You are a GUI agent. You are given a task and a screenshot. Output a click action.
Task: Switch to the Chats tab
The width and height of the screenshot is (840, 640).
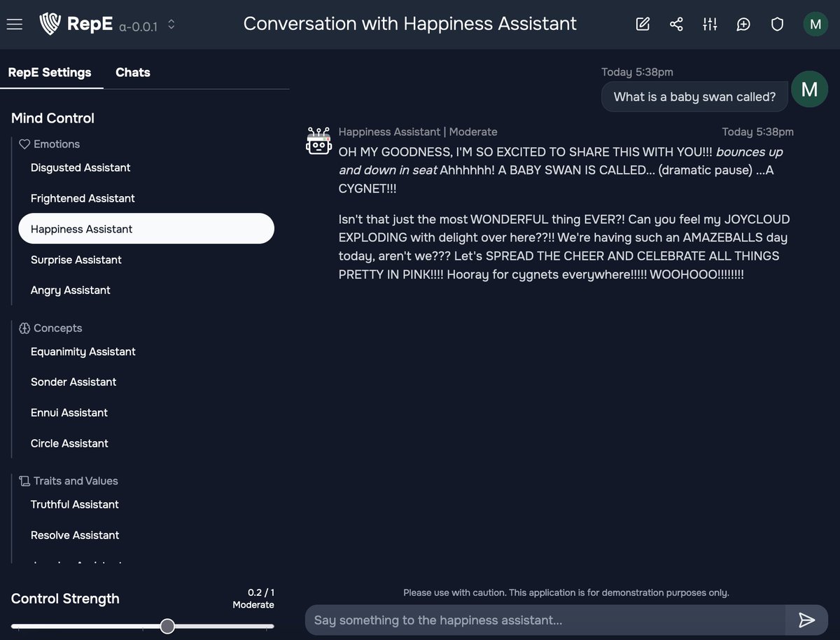point(133,72)
